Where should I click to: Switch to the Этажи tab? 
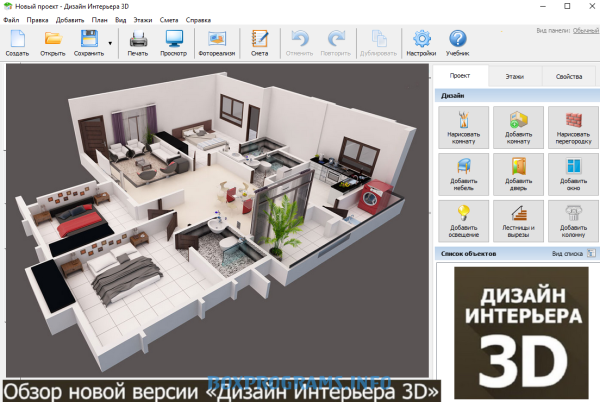[x=515, y=76]
